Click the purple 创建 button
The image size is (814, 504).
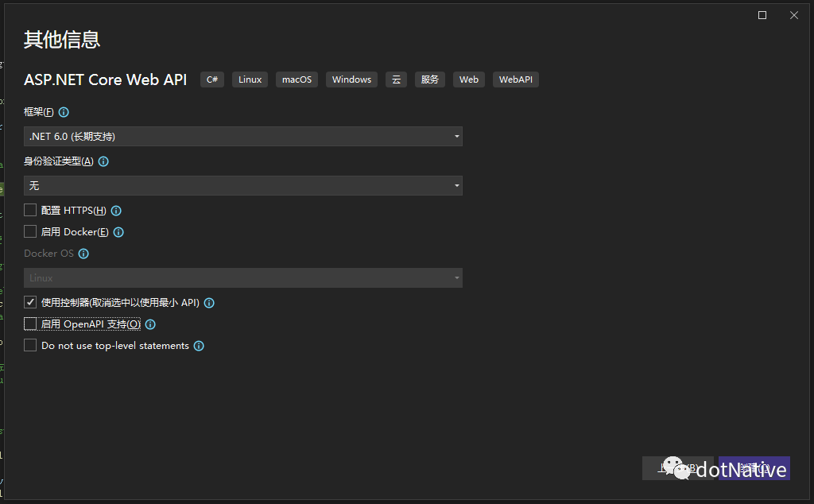754,468
